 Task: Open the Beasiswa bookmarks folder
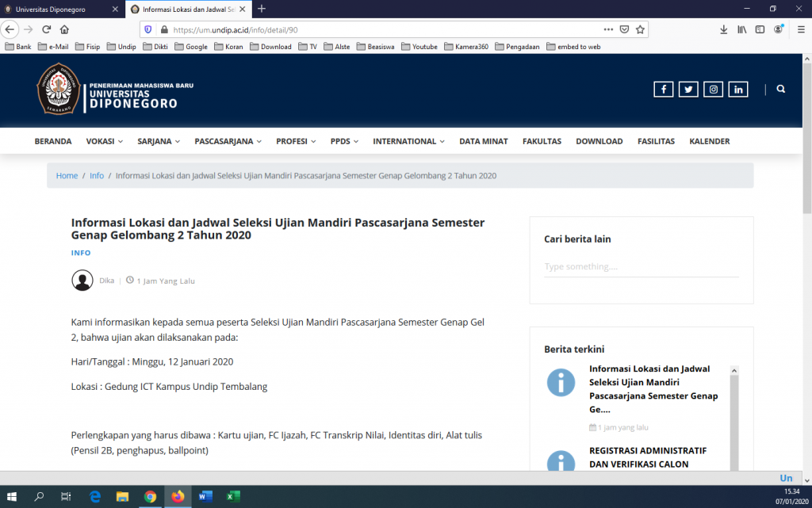click(380, 47)
